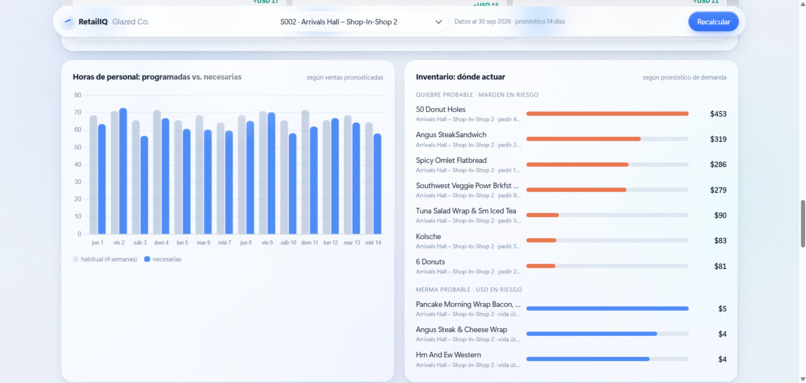Click the RetailIQ logo icon
This screenshot has width=806, height=383.
point(68,22)
